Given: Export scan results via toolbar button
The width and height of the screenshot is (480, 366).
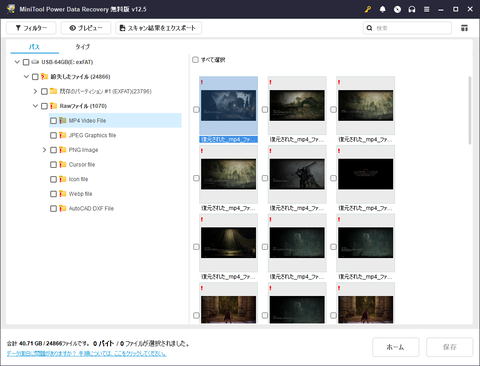Looking at the screenshot, I should click(x=159, y=28).
